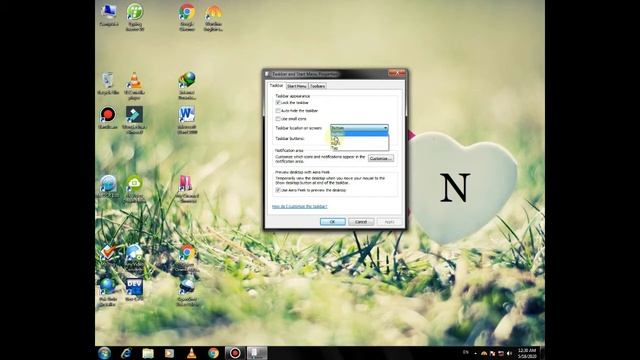
Task: Toggle Lock the taskbar checkbox
Action: click(x=278, y=102)
